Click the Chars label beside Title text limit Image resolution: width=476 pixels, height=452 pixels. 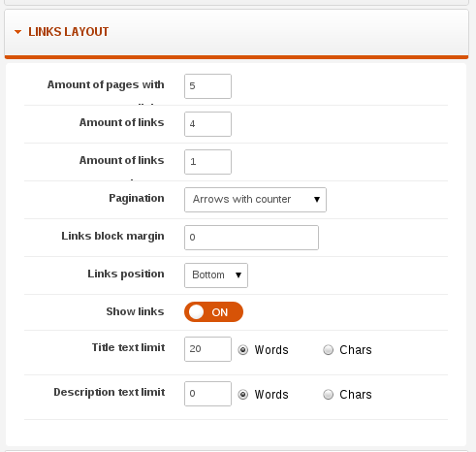click(356, 350)
